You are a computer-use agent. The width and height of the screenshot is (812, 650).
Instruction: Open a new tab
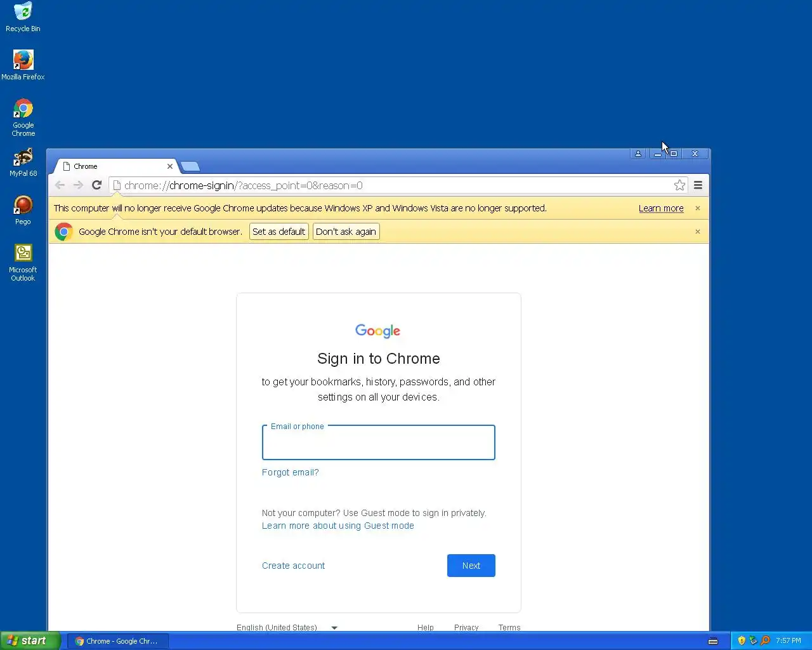[190, 166]
